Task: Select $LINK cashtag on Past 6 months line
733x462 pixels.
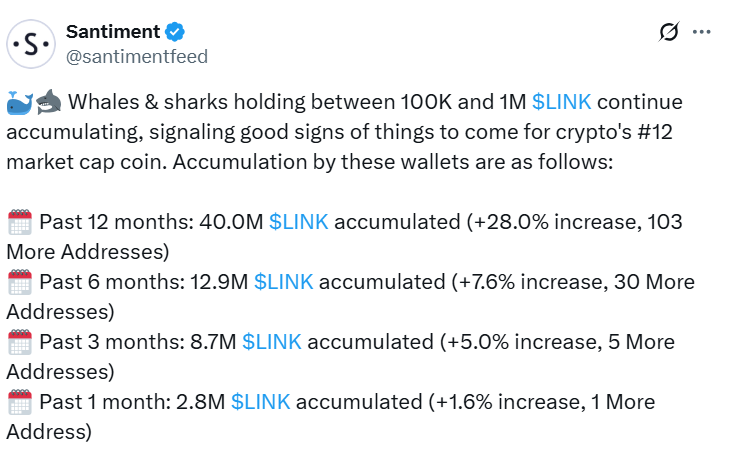Action: click(x=283, y=282)
